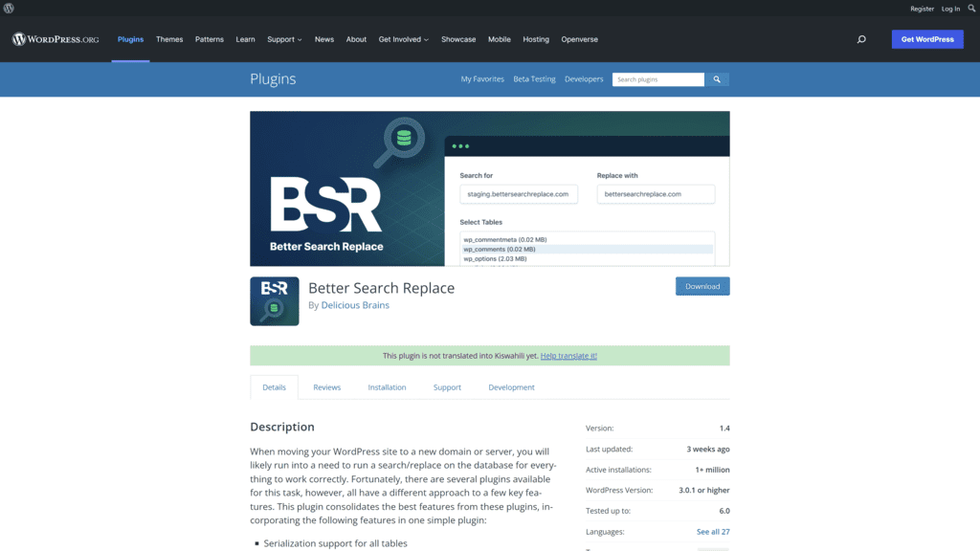Switch to the Reviews tab

tap(327, 387)
